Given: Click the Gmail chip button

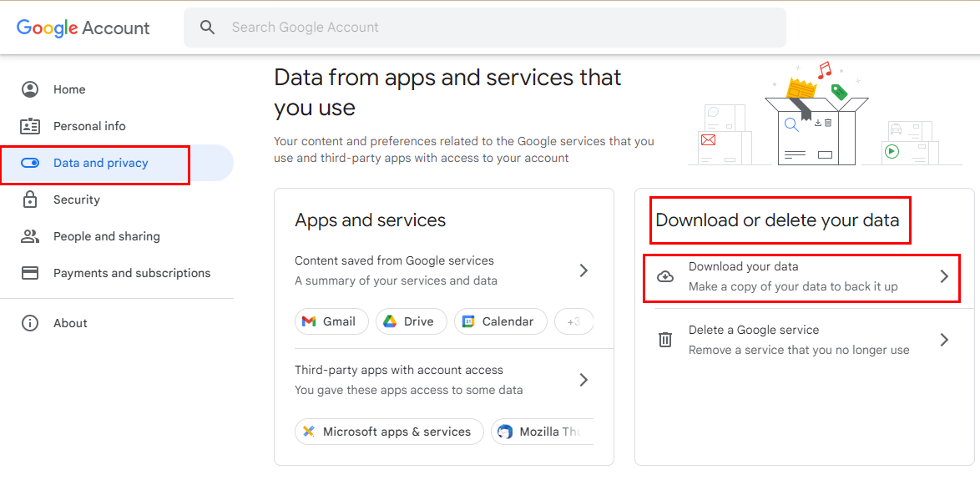Looking at the screenshot, I should pyautogui.click(x=331, y=321).
